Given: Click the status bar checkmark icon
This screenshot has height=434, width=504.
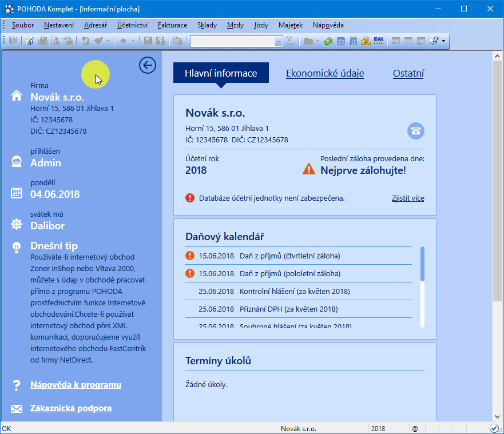Looking at the screenshot, I should pyautogui.click(x=494, y=428).
